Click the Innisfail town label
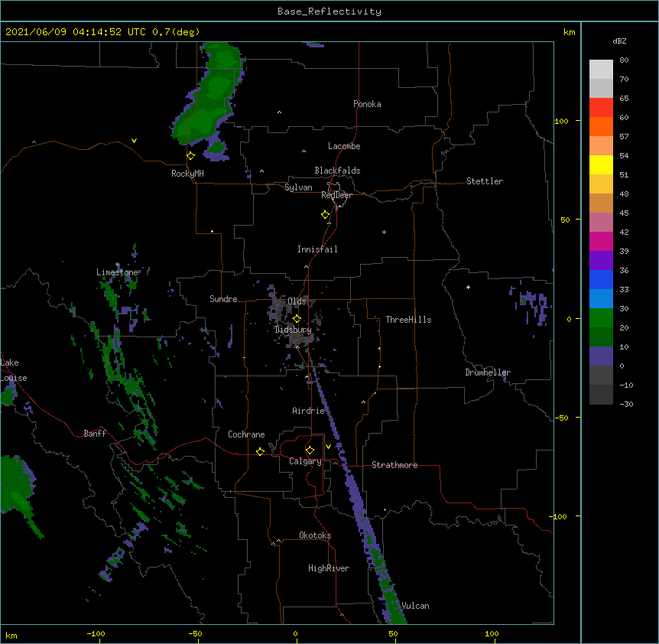The image size is (659, 644). tap(317, 249)
